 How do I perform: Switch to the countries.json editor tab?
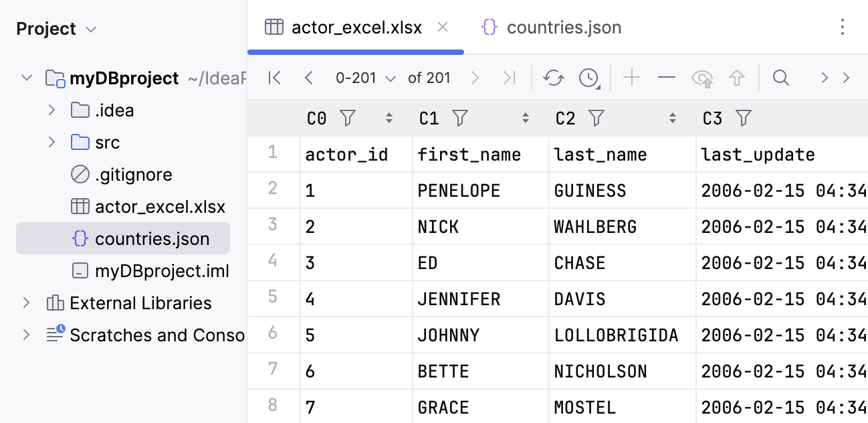point(564,27)
